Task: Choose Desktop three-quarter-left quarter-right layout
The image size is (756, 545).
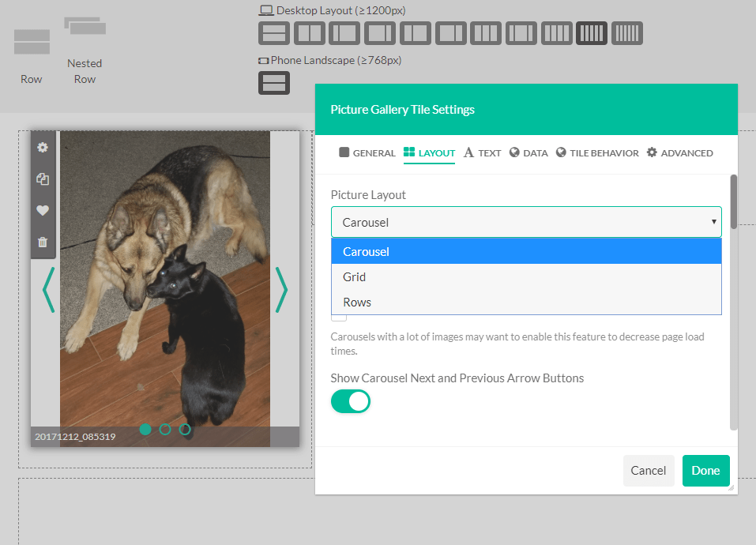Action: tap(380, 33)
